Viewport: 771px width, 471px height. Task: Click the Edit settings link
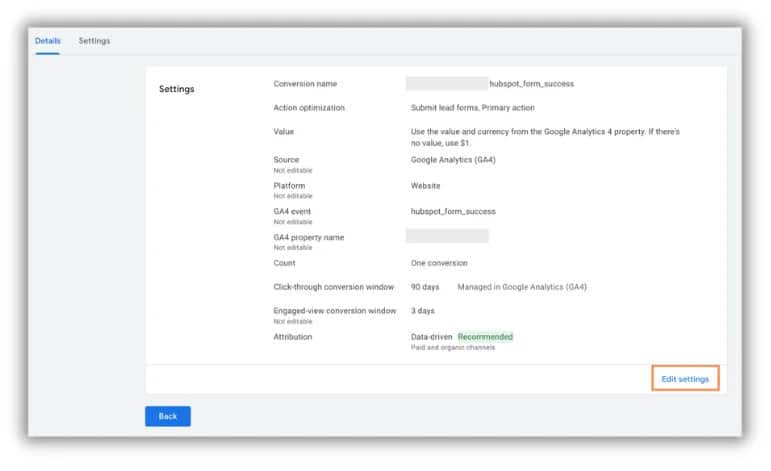click(685, 379)
